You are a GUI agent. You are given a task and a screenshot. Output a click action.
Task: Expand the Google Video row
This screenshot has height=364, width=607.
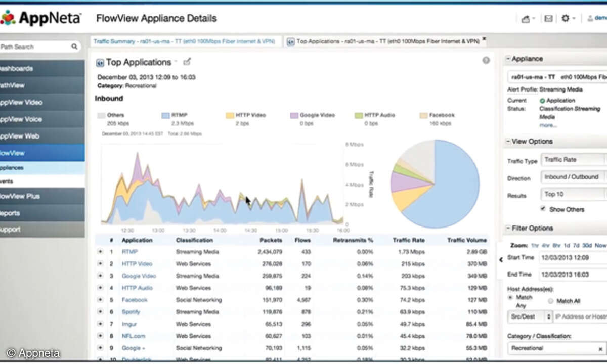(100, 276)
